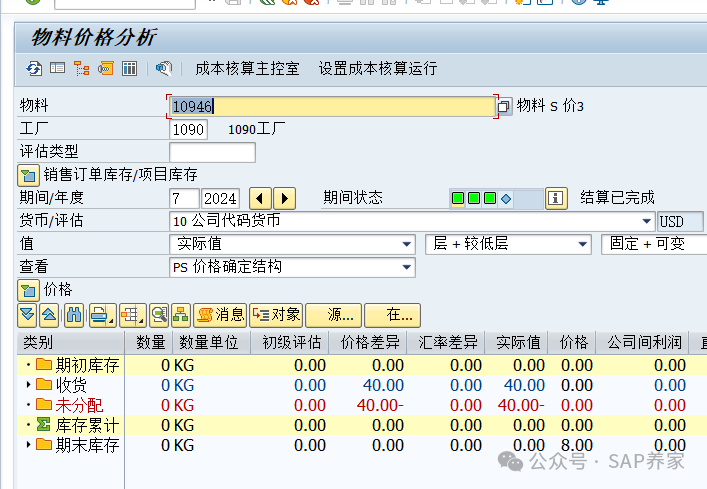Expand the 期末库存 tree node

tap(28, 444)
